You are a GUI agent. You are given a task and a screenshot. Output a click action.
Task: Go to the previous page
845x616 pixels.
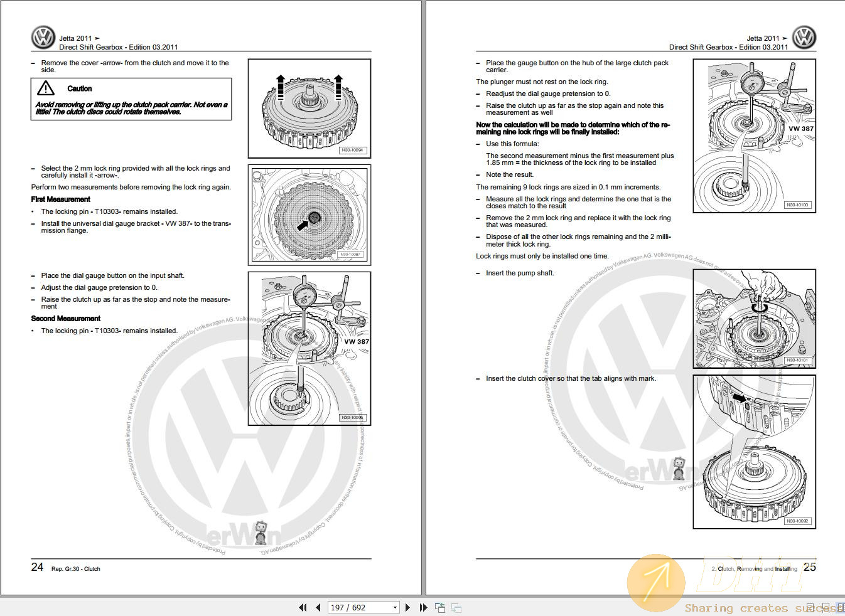[x=318, y=607]
